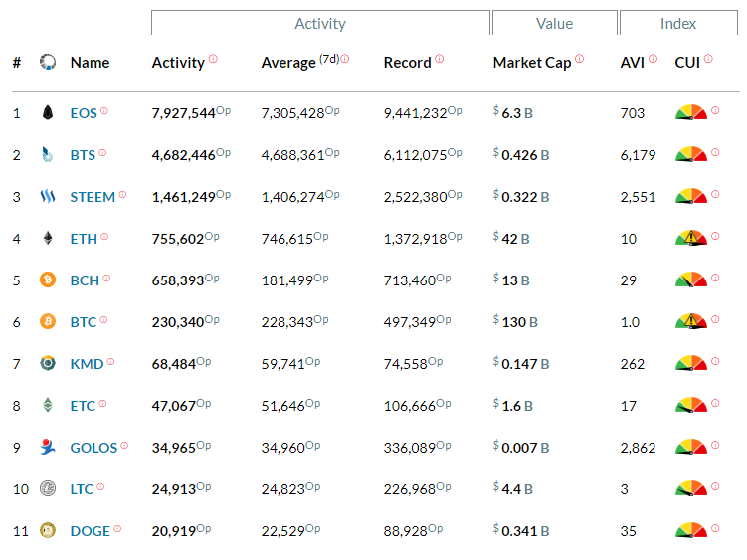Click the CUI gauge icon for BCH
747x560 pixels.
point(691,280)
